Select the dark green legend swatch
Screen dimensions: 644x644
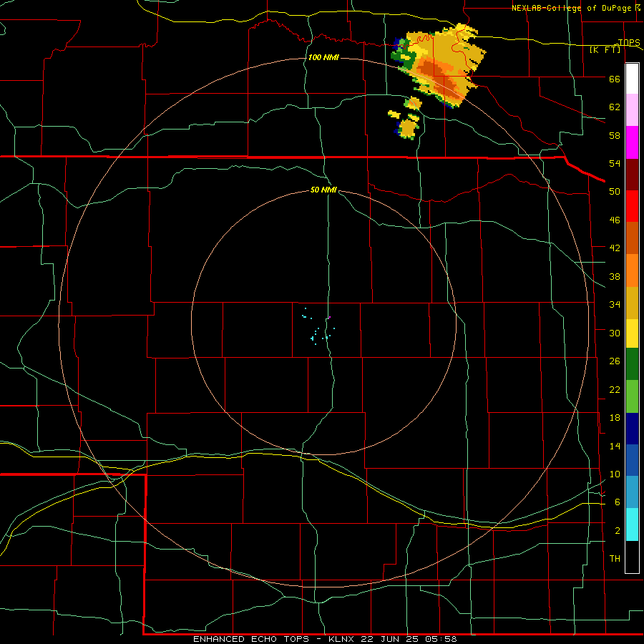click(632, 364)
